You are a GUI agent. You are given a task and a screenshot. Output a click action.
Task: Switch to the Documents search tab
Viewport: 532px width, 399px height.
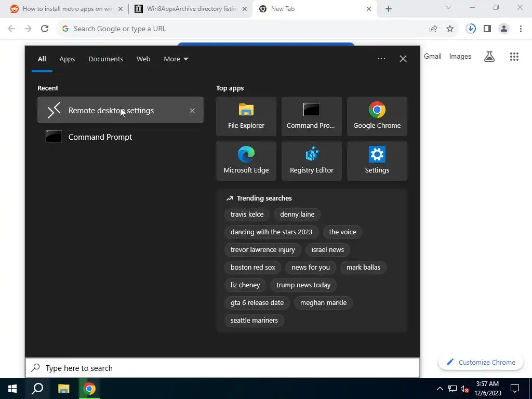pyautogui.click(x=105, y=59)
